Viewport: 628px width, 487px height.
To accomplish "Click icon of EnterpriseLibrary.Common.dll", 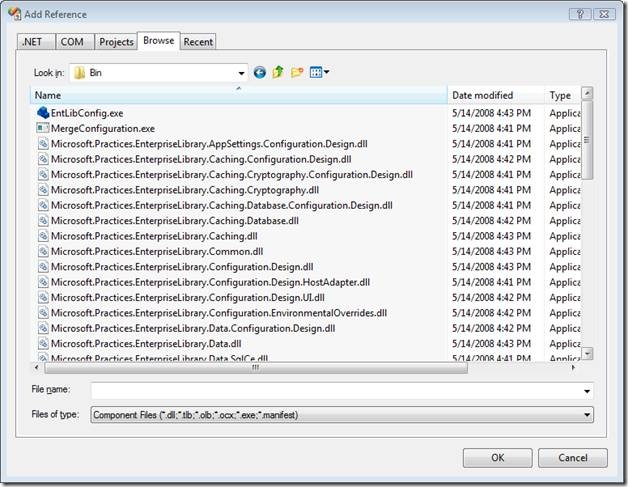I will tap(43, 252).
